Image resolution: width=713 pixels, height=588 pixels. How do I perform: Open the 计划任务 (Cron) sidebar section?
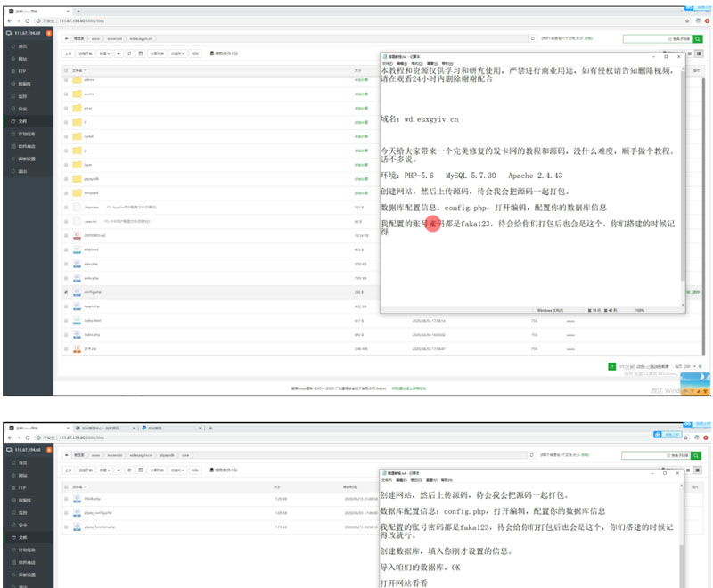pyautogui.click(x=29, y=134)
